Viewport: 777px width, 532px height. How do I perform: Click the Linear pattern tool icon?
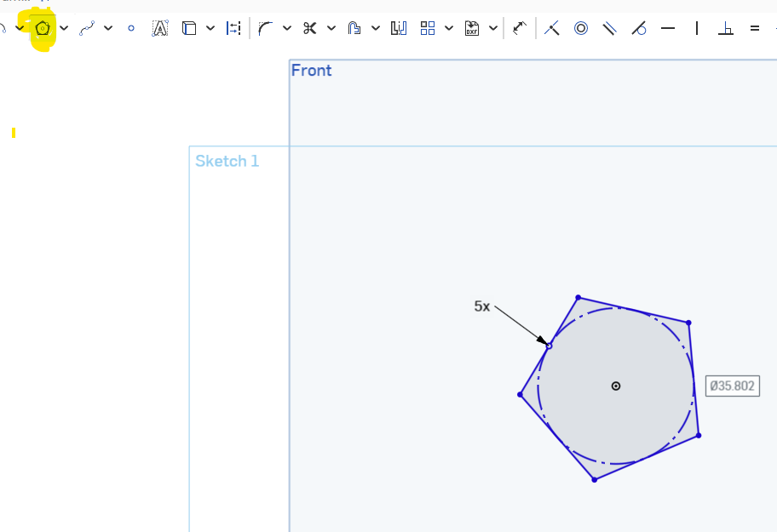pyautogui.click(x=428, y=28)
